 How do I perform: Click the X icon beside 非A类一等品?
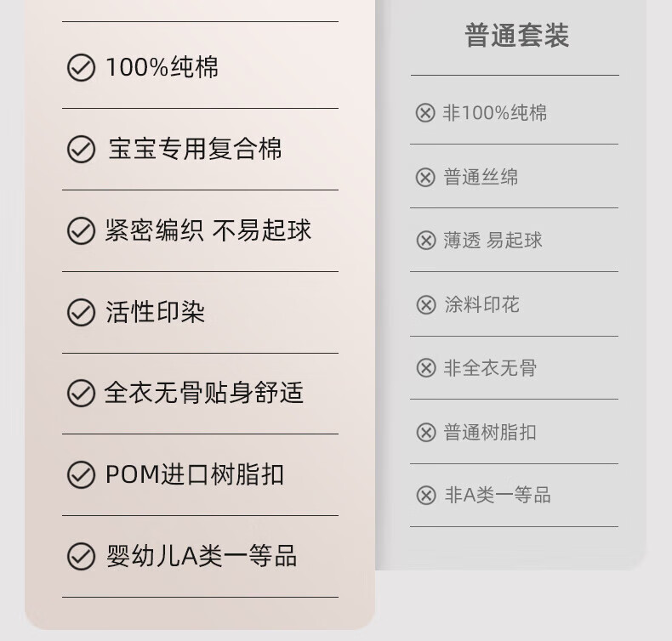(425, 496)
